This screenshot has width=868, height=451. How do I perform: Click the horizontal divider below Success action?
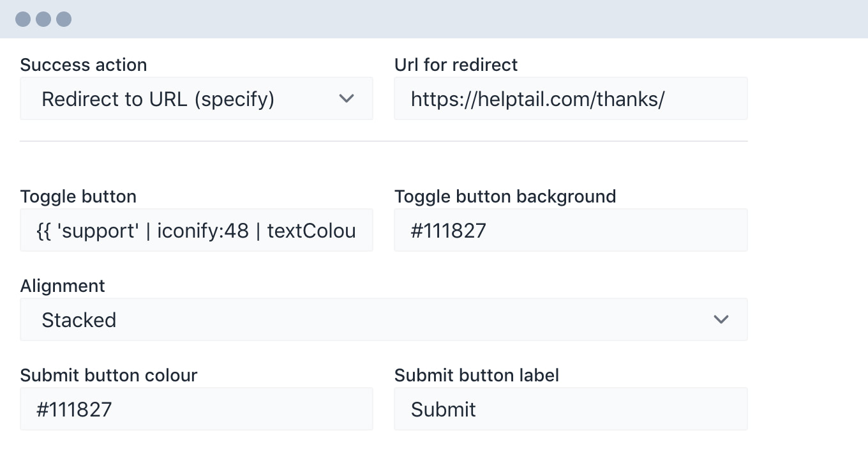384,141
